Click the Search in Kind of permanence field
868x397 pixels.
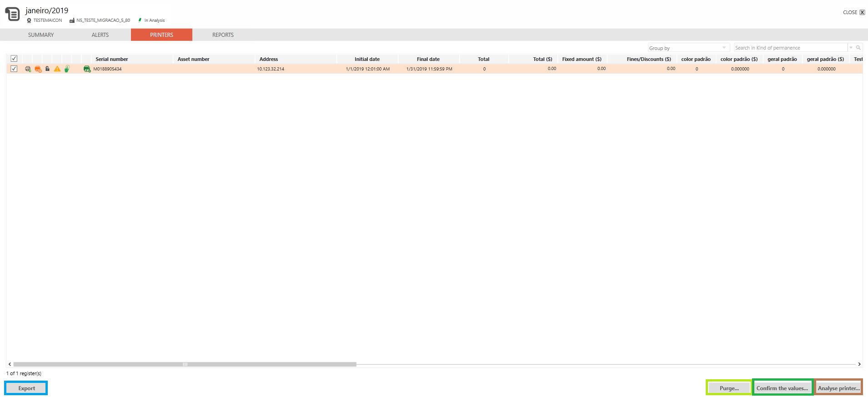click(791, 48)
